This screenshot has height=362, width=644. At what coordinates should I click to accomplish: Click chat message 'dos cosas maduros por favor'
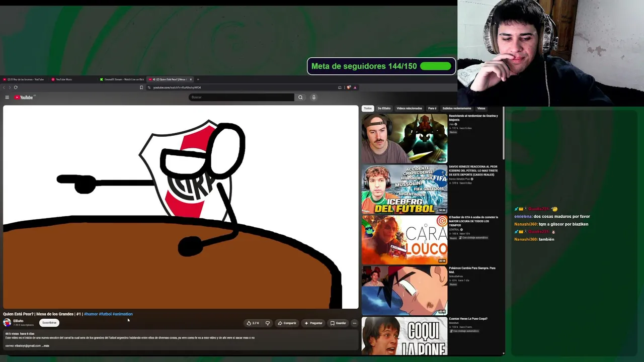point(561,217)
